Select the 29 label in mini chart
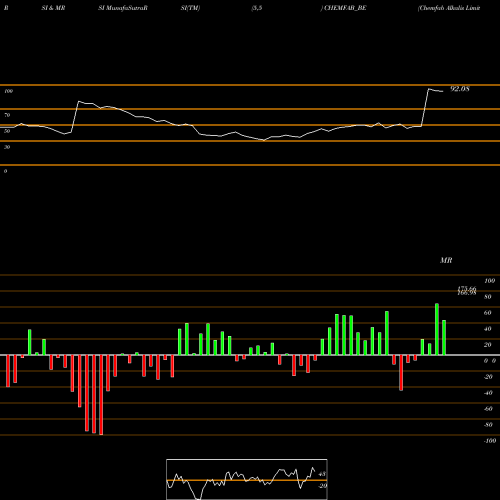 click(322, 486)
